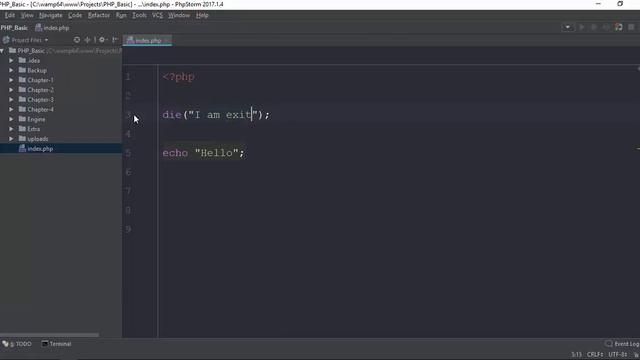Expand the .idea folder
Image resolution: width=640 pixels, height=360 pixels.
11,60
